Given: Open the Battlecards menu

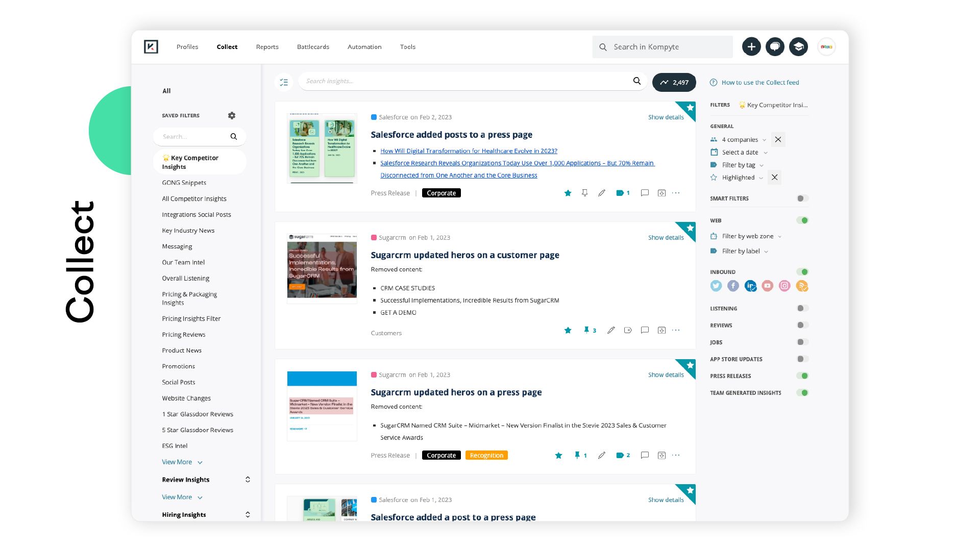Looking at the screenshot, I should click(x=313, y=46).
